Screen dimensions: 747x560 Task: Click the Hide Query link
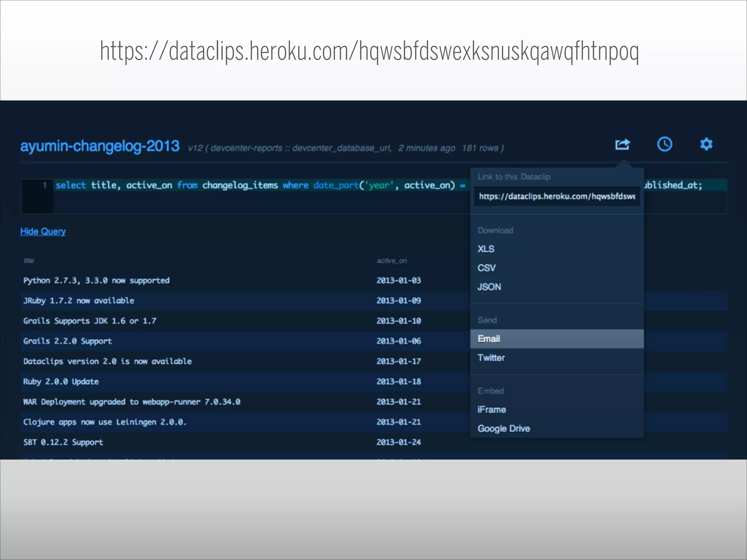point(43,231)
